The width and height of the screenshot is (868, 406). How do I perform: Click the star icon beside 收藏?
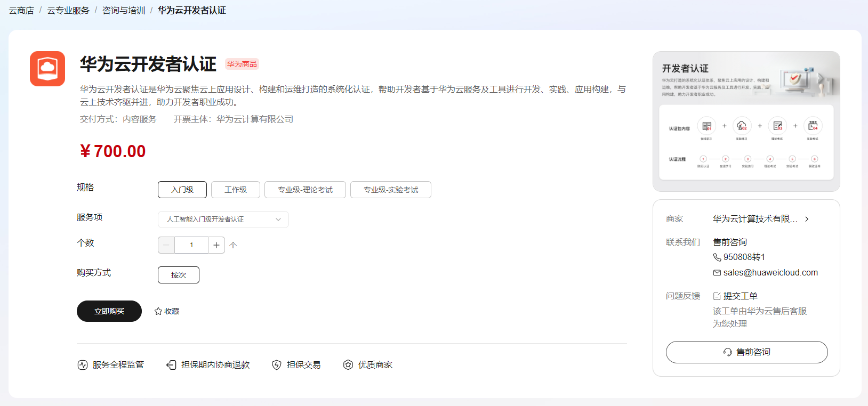[158, 311]
